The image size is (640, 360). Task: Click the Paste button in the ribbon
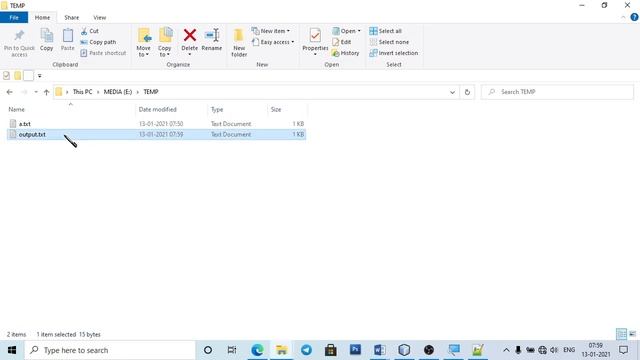[68, 40]
